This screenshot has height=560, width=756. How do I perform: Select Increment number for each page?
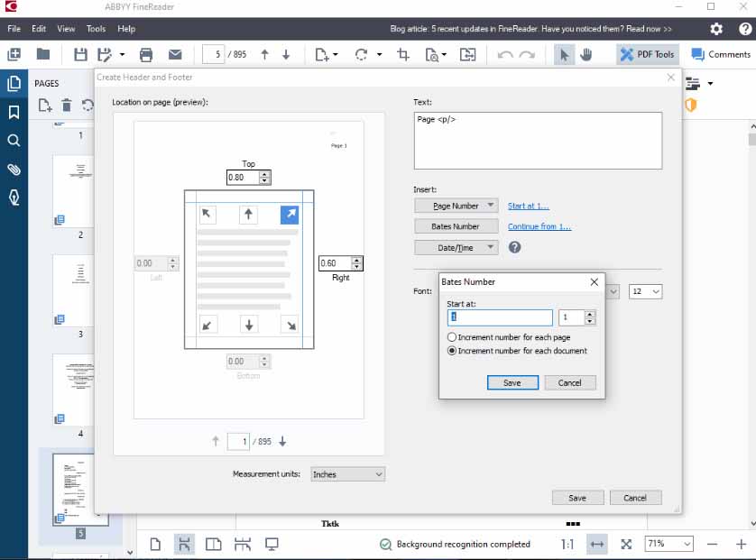pos(452,337)
